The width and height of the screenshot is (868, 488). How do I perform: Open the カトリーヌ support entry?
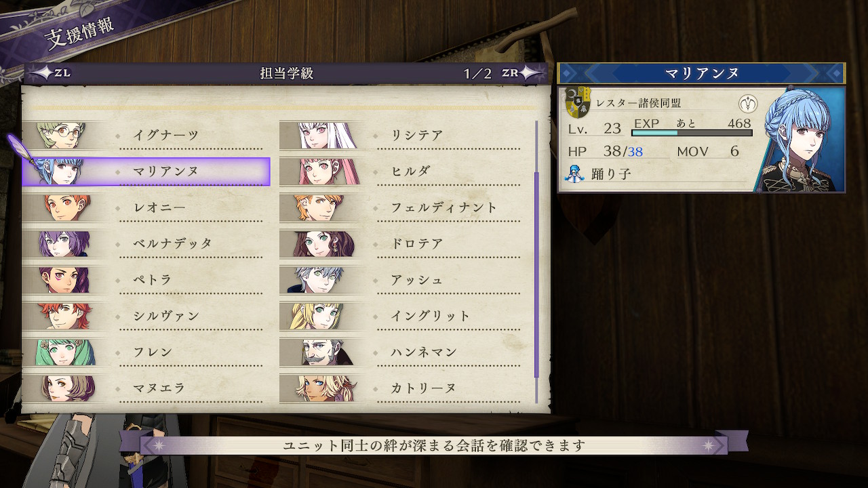(401, 388)
